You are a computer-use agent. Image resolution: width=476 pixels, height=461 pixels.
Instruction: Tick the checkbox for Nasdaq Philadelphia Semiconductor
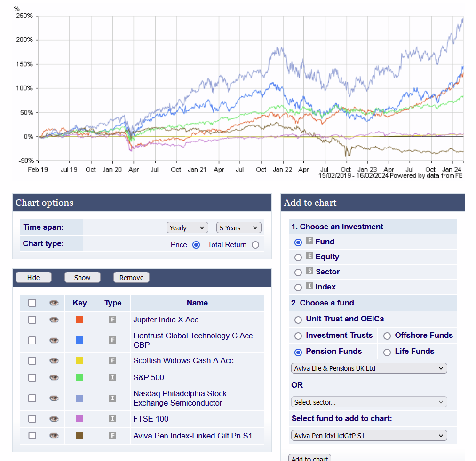coord(32,398)
